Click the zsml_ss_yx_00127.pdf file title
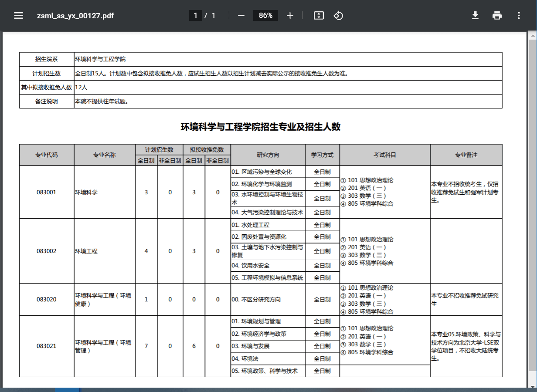Viewport: 537px width, 392px height. pyautogui.click(x=75, y=16)
